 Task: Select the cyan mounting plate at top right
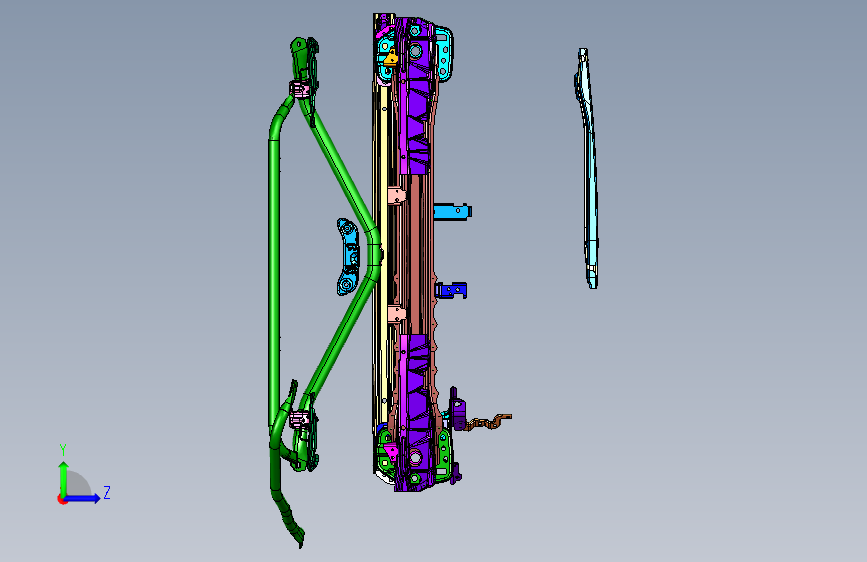444,53
